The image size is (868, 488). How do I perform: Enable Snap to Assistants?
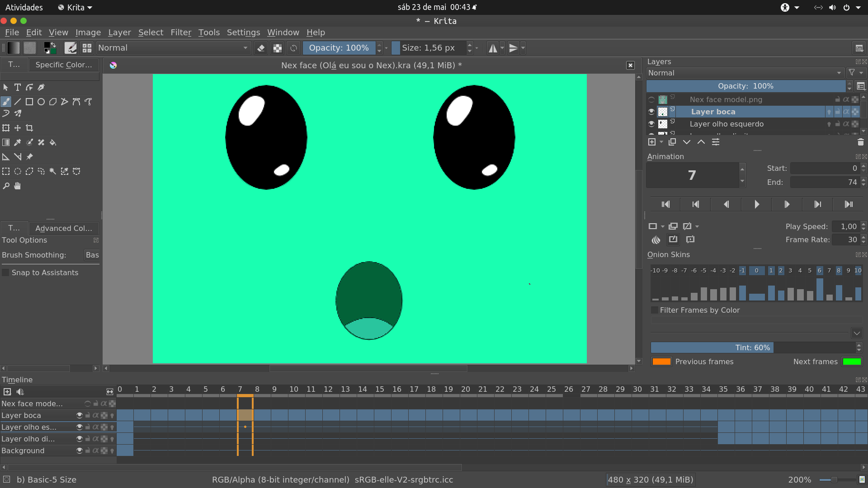tap(5, 272)
